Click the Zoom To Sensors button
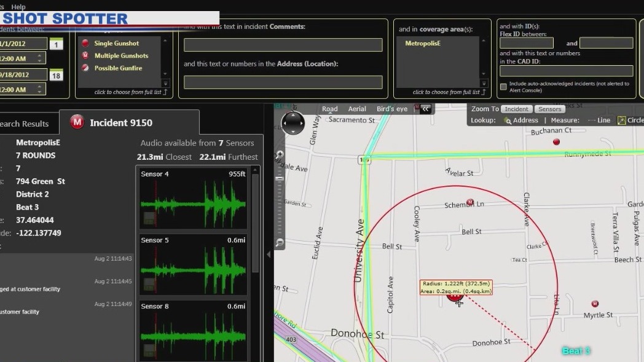Screen dimensions: 644x362 (549, 108)
